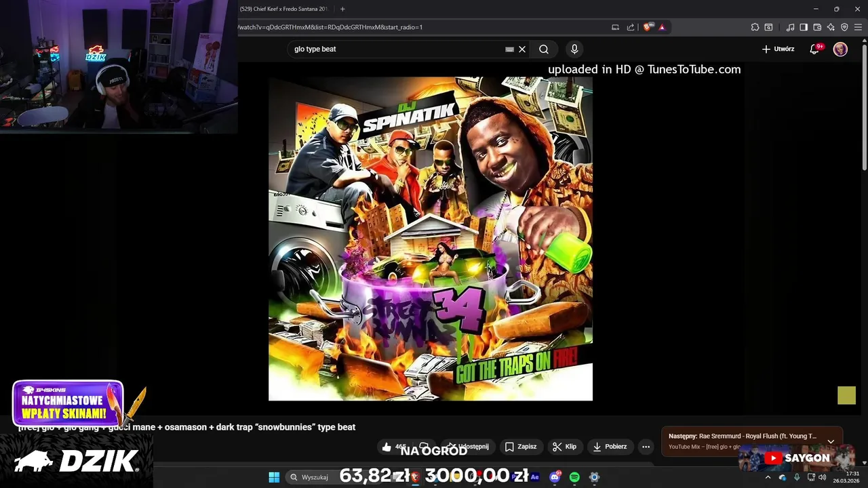
Task: Open Spotify from the taskbar
Action: pyautogui.click(x=574, y=477)
